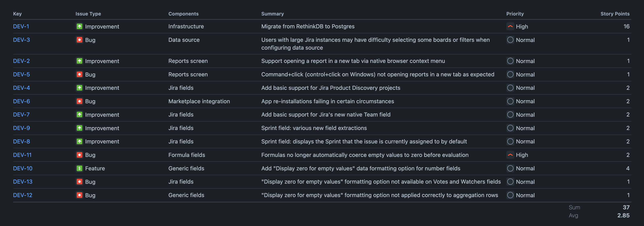The width and height of the screenshot is (644, 226).
Task: Click the Feature icon on DEV-10
Action: click(79, 168)
